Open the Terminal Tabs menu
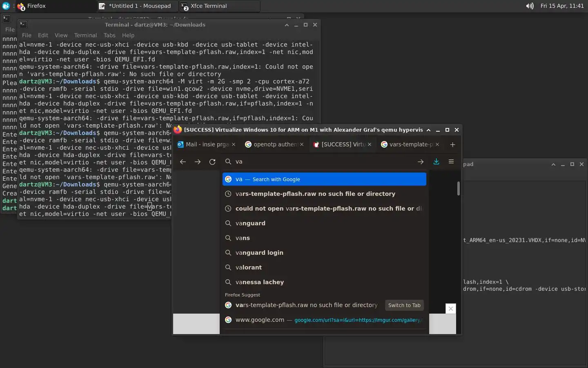588x368 pixels. coord(109,35)
